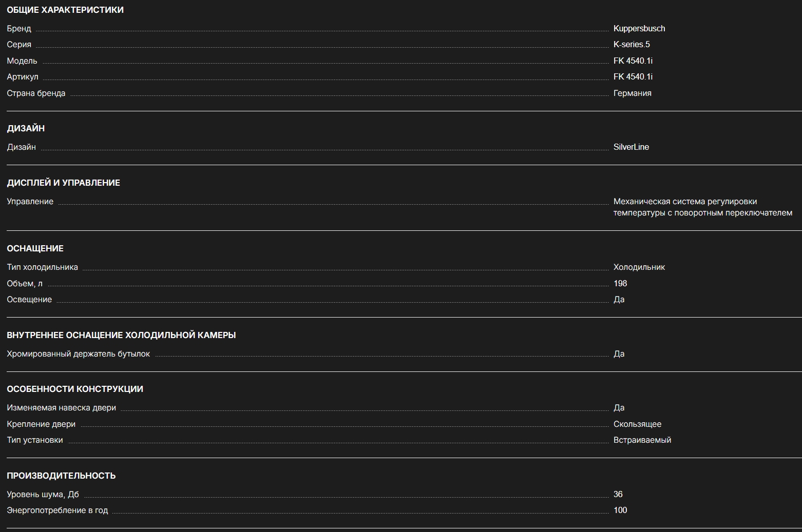Click the mechanical temperature control description text
Screen dimensions: 802x532
[702, 207]
